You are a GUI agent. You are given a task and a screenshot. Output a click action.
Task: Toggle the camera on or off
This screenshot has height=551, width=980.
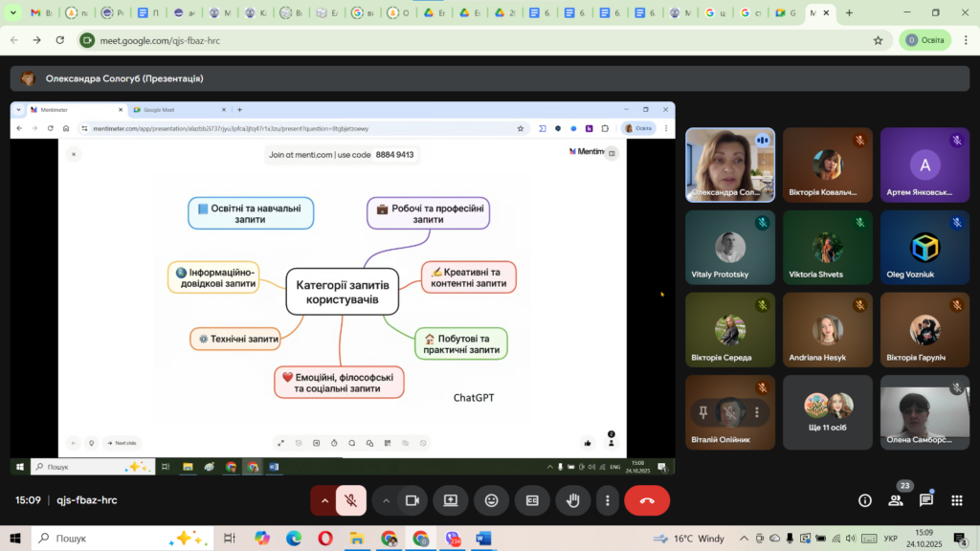412,500
